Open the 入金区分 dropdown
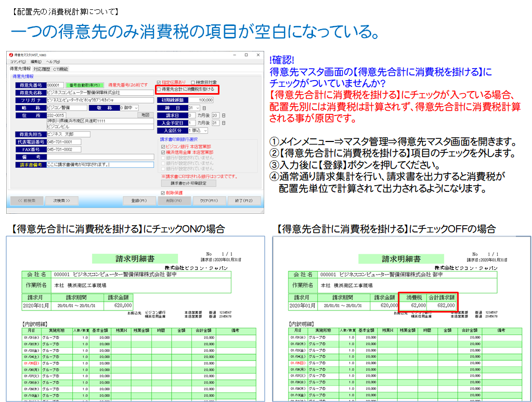Screen dimensions: 532x402 [198, 130]
